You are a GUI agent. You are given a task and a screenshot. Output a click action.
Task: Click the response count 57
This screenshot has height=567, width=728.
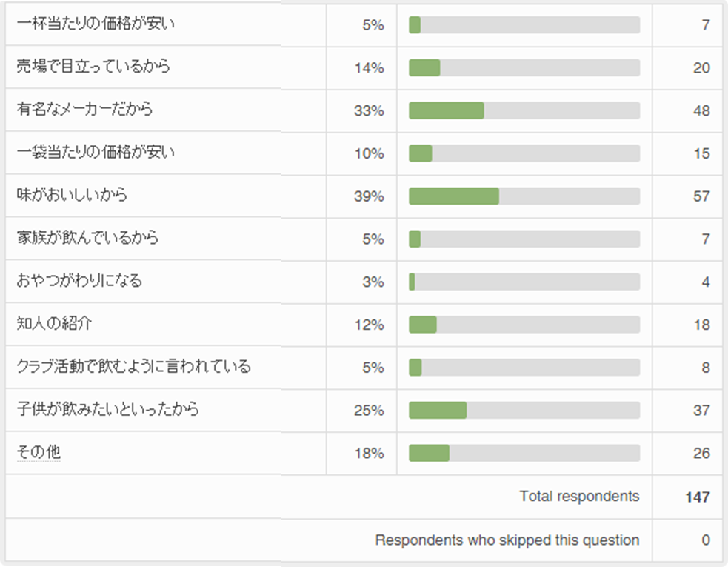[701, 196]
